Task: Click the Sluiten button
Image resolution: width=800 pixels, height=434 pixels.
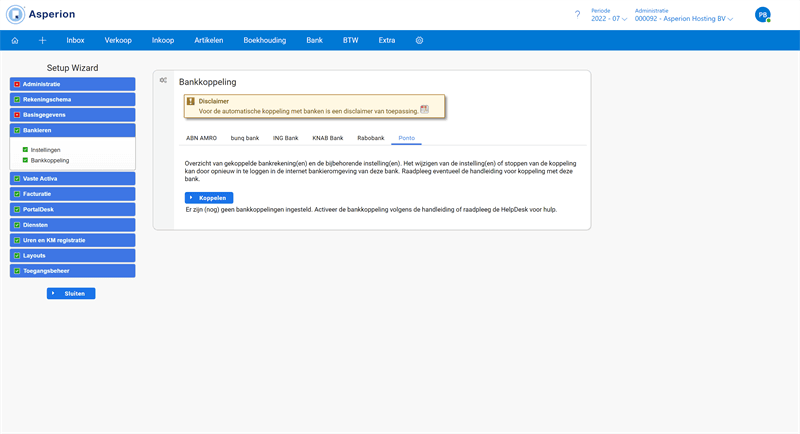Action: (71, 294)
